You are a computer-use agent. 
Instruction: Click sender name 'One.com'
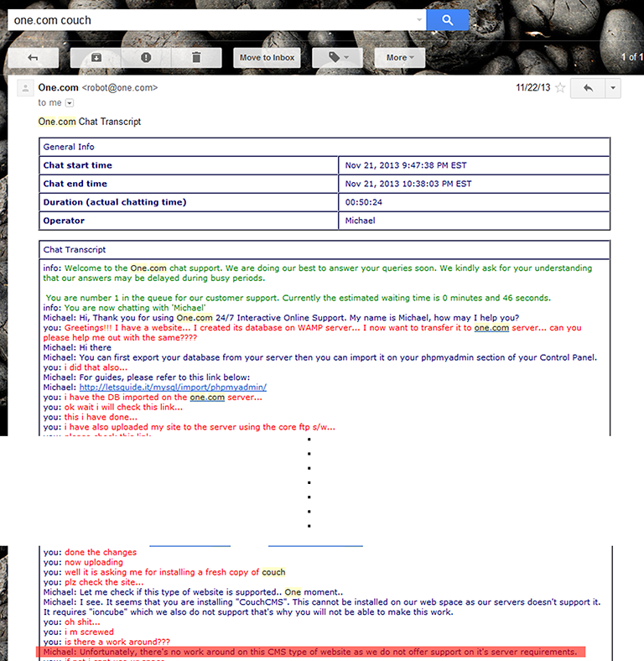click(58, 88)
